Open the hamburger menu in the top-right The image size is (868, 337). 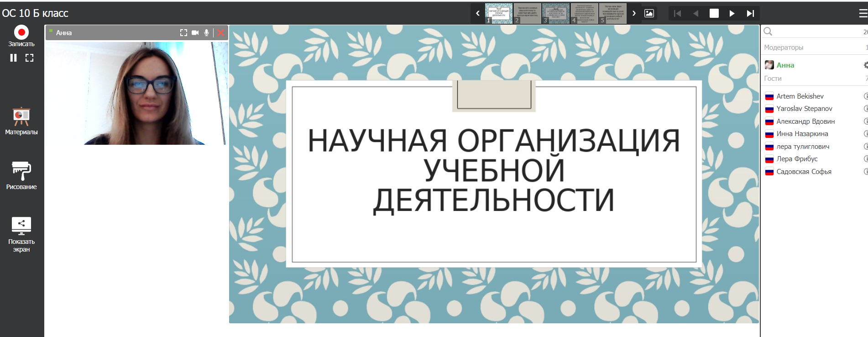click(x=863, y=14)
